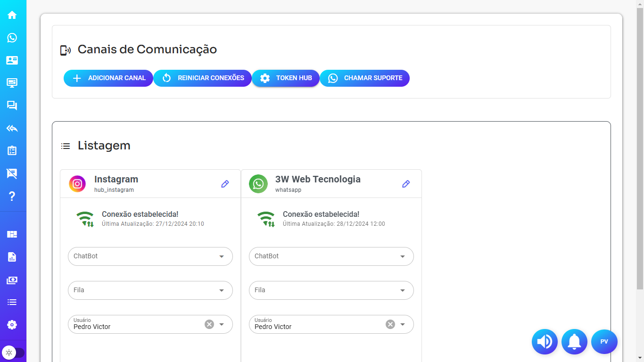
Task: Edit the 3W Web Tecnologia channel pencil
Action: click(406, 184)
